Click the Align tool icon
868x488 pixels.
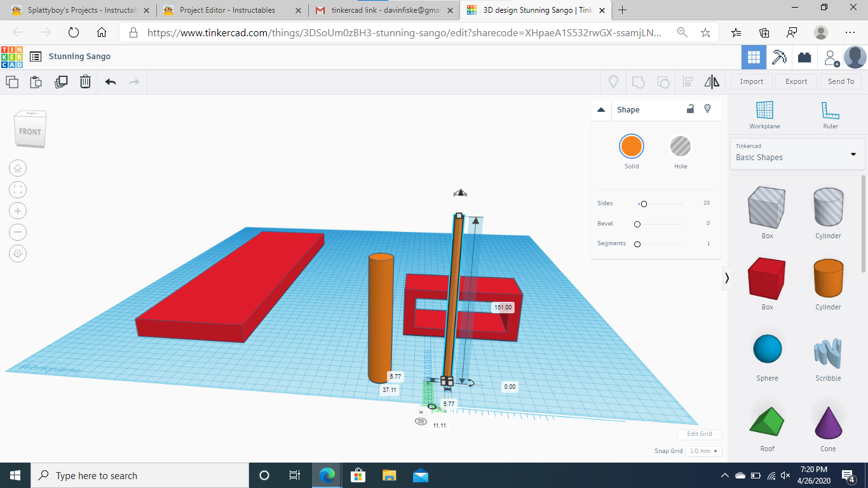coord(688,81)
